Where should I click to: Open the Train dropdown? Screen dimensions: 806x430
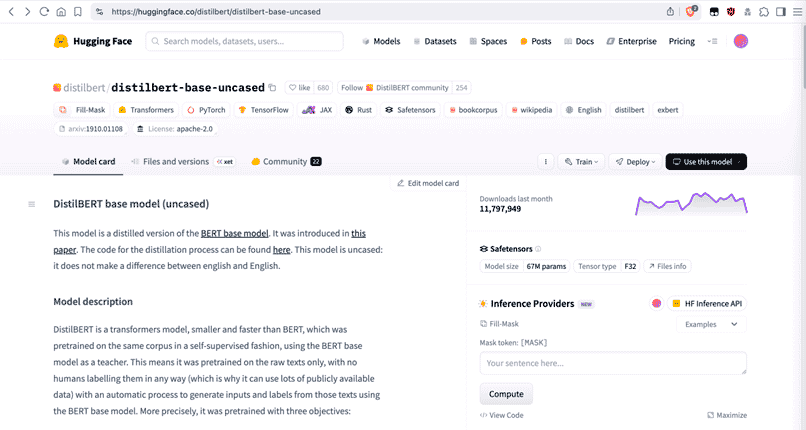click(x=581, y=162)
